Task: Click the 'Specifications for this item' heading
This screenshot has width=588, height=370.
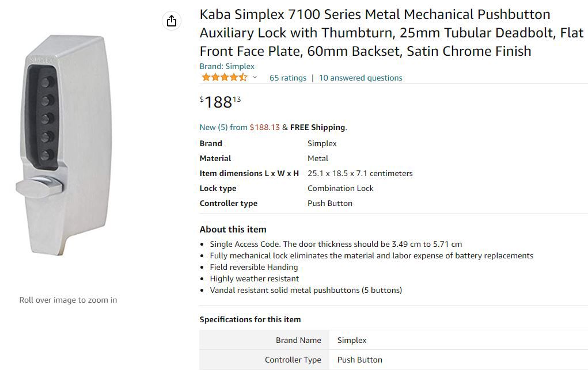Action: coord(250,319)
